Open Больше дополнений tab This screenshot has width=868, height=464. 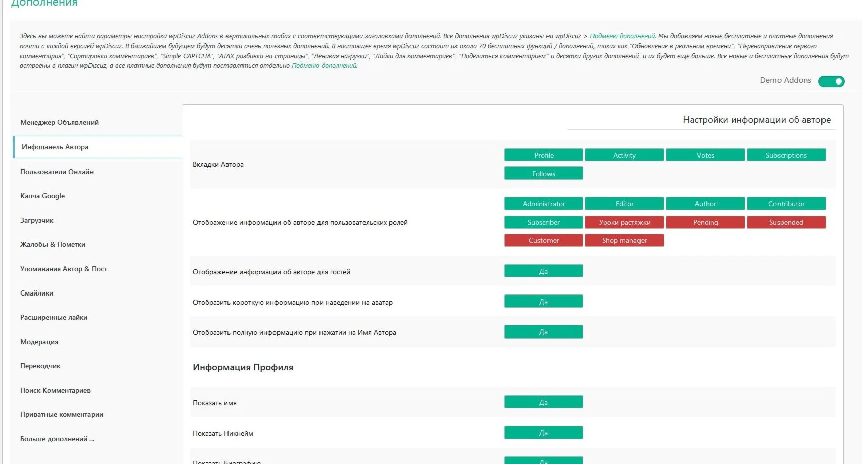(x=57, y=439)
